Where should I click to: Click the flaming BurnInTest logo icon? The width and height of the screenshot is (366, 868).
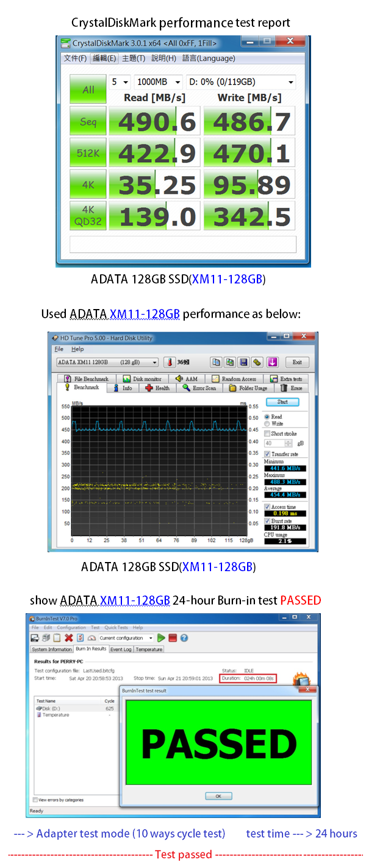click(x=302, y=678)
